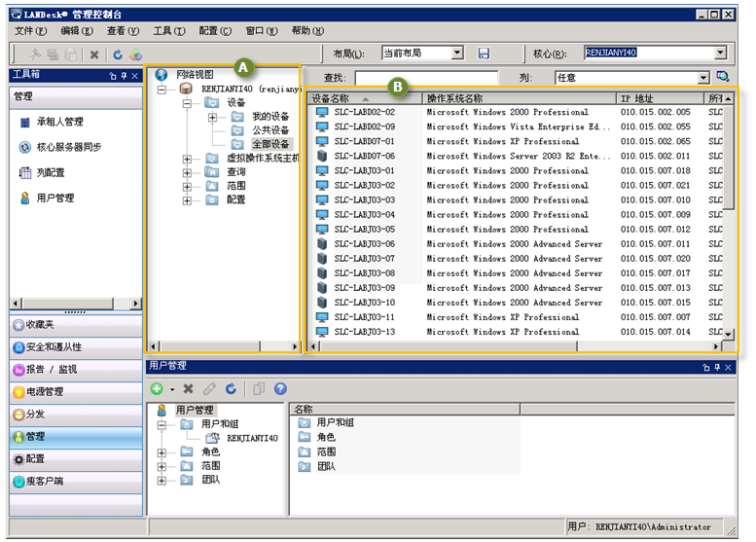
Task: Open 核心服务器同步 tool
Action: tap(68, 148)
